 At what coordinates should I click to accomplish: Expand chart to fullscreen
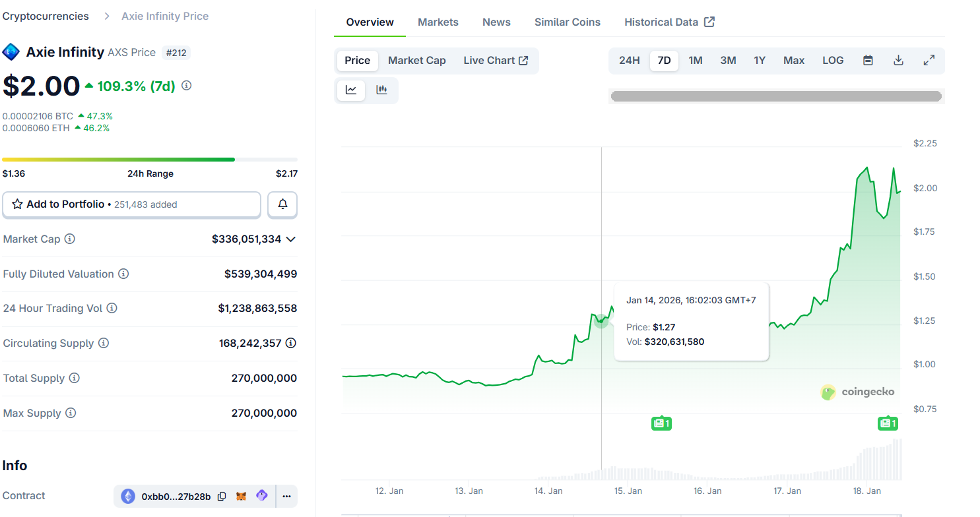[x=929, y=61]
